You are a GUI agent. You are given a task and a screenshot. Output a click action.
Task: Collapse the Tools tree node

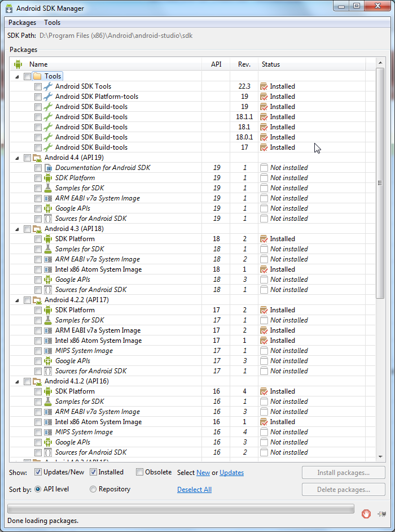[17, 77]
